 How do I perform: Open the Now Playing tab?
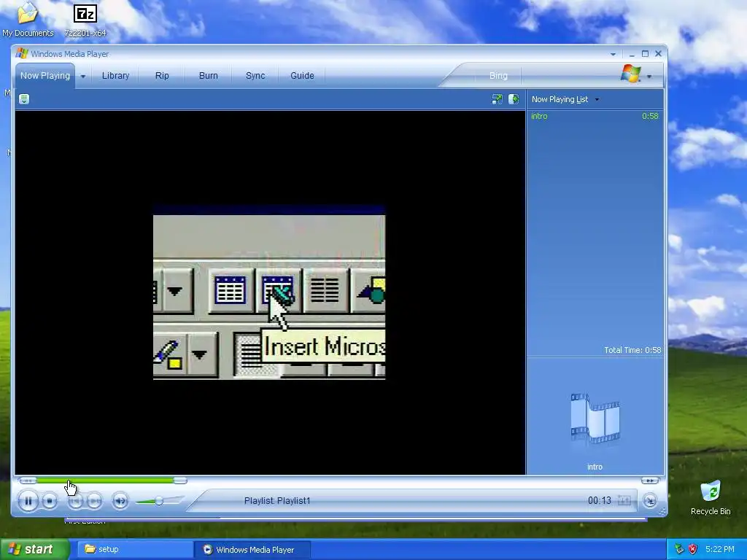click(44, 76)
